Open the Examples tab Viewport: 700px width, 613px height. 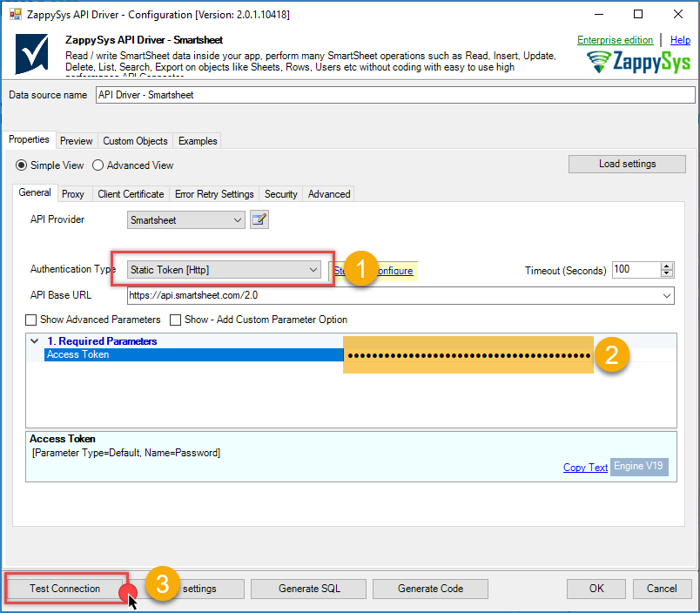198,141
